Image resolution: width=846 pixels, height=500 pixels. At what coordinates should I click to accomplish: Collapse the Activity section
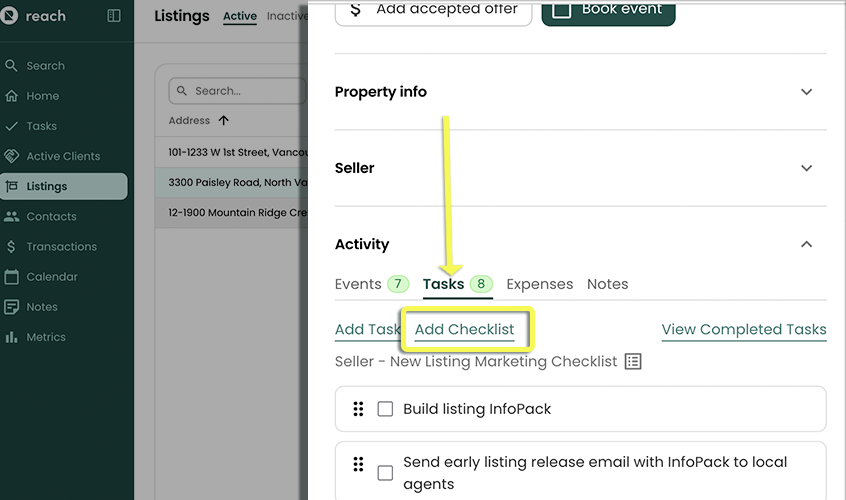pyautogui.click(x=806, y=244)
